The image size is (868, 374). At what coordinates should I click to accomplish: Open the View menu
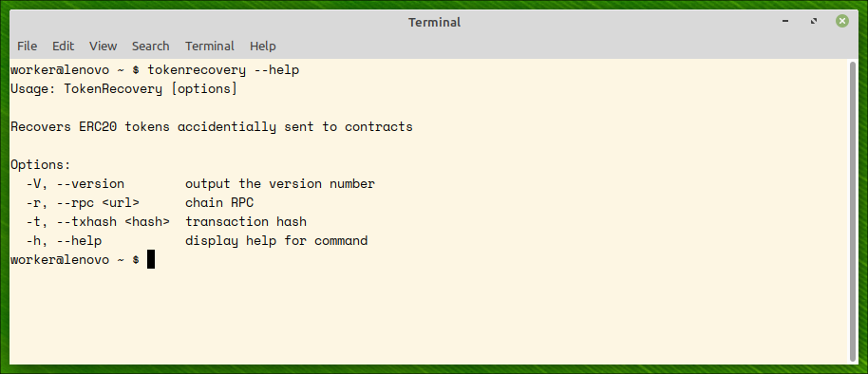(103, 46)
